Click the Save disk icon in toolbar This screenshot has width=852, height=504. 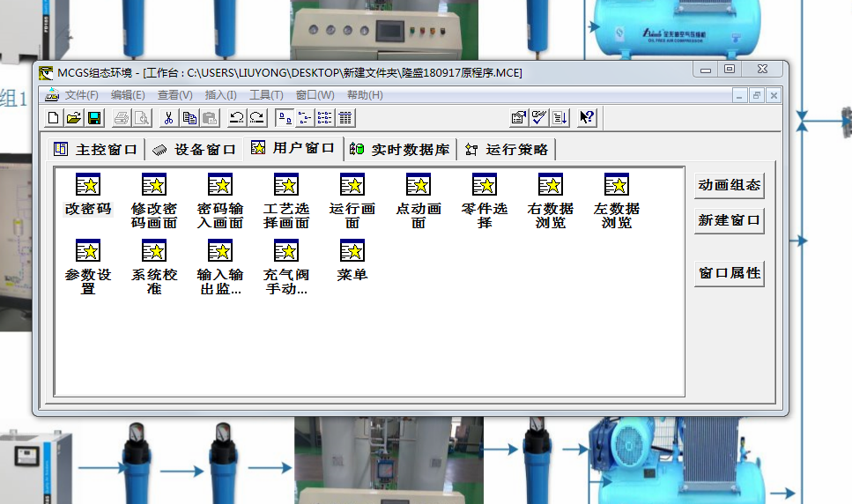click(94, 118)
